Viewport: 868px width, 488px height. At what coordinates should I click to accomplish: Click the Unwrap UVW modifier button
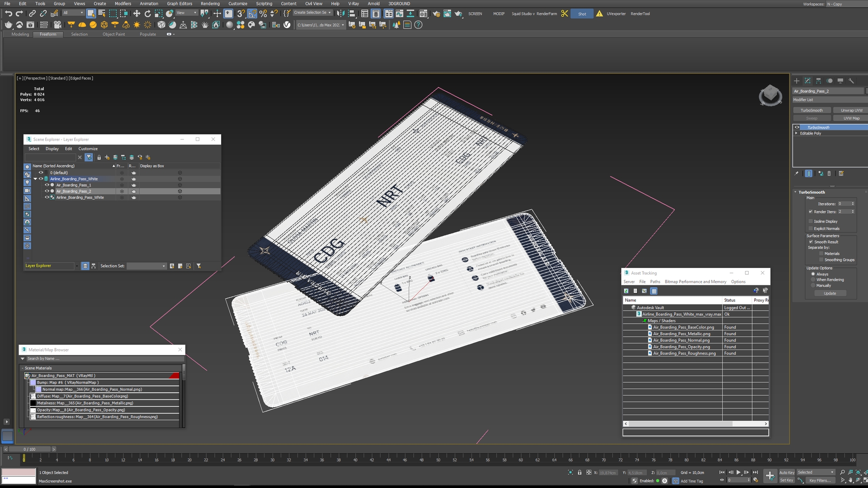point(851,110)
